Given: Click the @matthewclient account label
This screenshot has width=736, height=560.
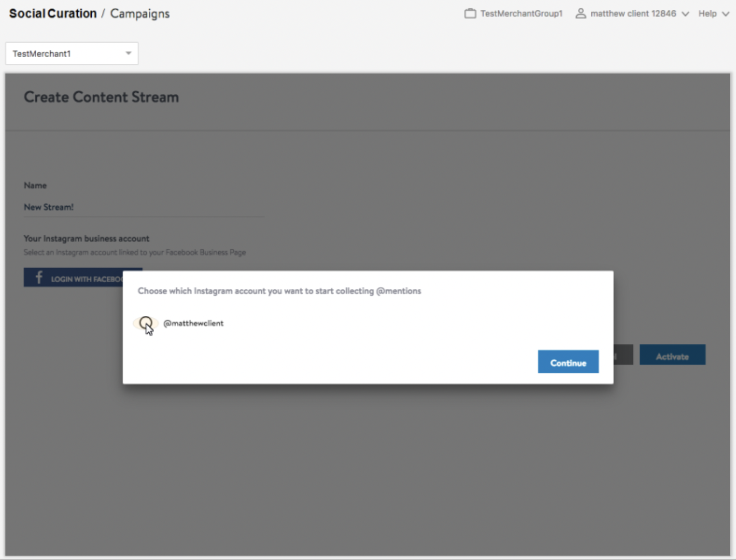Looking at the screenshot, I should point(193,323).
